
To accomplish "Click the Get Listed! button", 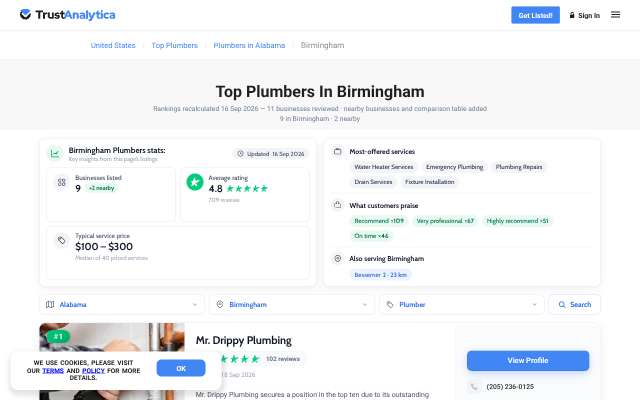I will (535, 15).
